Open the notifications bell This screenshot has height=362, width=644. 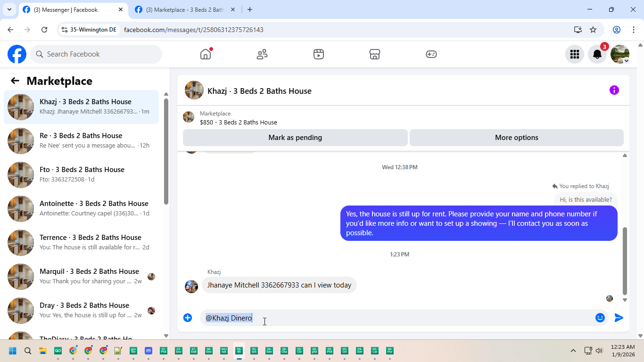pos(597,54)
